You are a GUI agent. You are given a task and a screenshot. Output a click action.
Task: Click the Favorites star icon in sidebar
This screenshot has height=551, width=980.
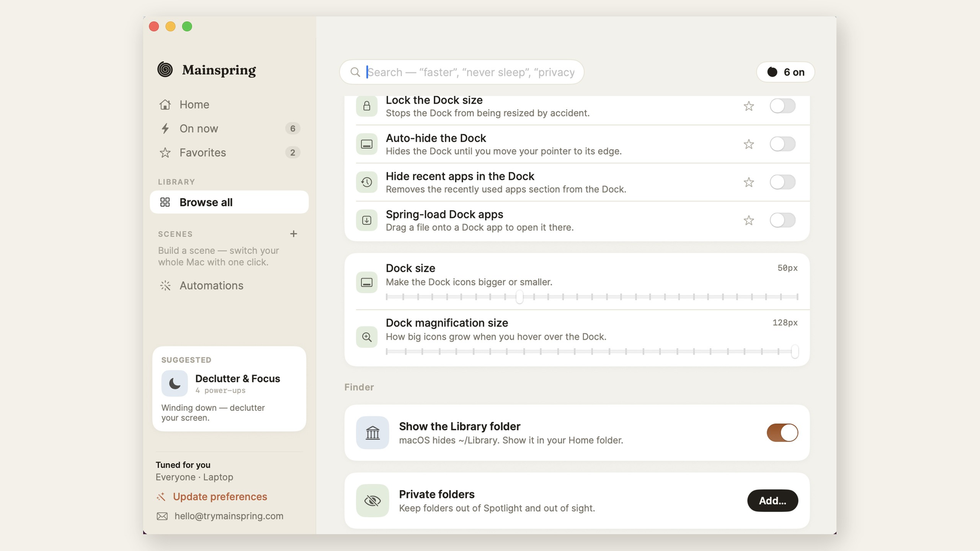[165, 153]
